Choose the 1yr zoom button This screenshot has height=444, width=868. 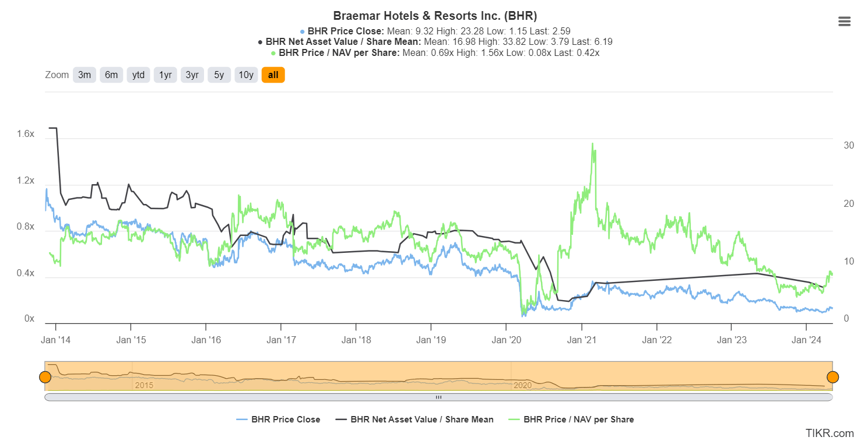pos(165,75)
